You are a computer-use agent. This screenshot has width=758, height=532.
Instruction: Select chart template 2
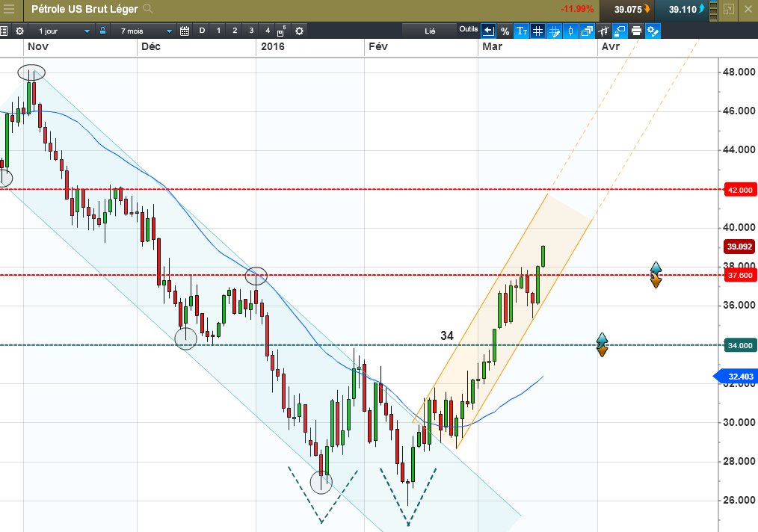coord(235,31)
